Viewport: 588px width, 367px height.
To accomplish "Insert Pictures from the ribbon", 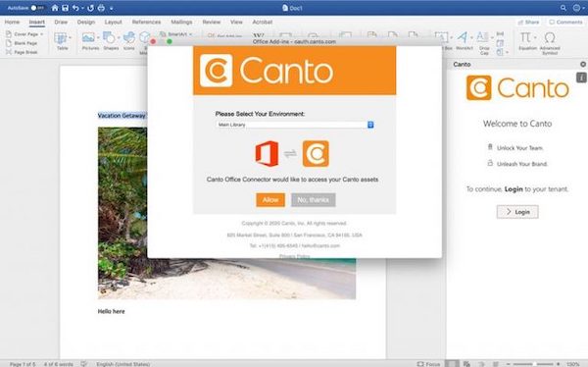I will (89, 41).
